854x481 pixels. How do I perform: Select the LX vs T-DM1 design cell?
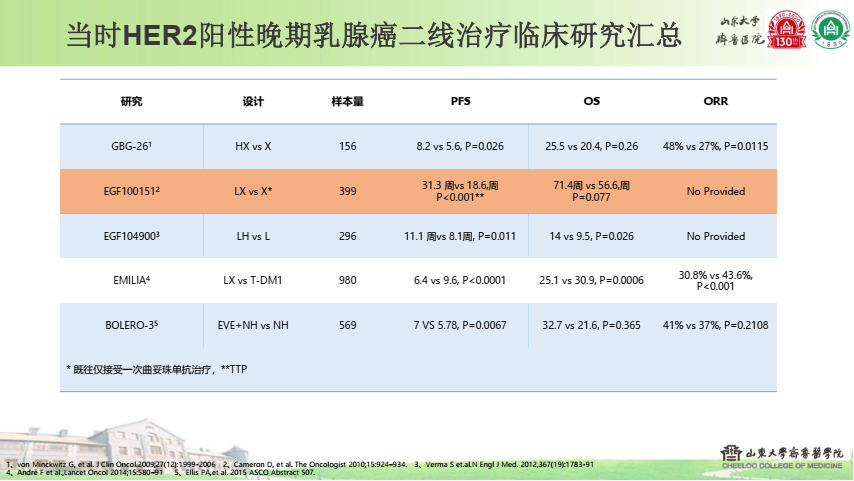(253, 280)
